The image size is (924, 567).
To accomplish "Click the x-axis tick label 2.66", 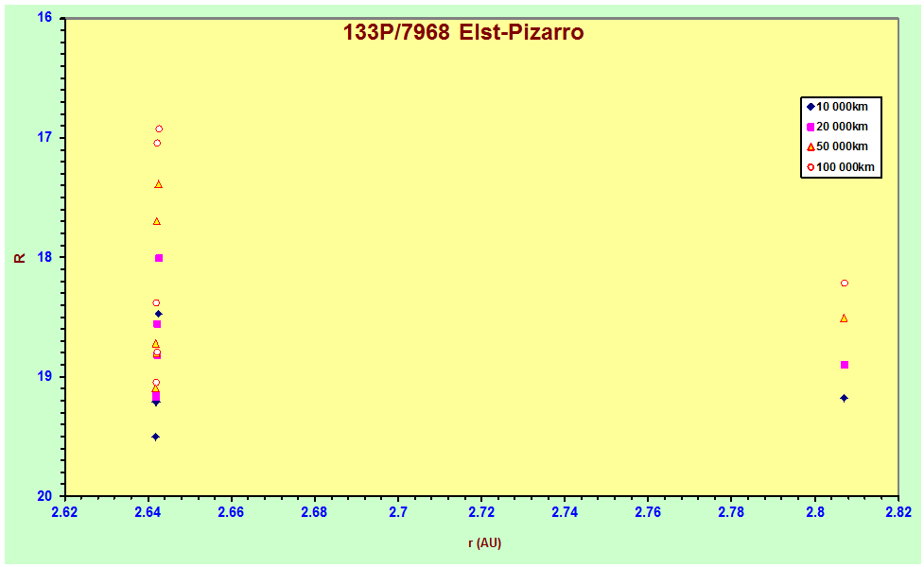I will 231,511.
